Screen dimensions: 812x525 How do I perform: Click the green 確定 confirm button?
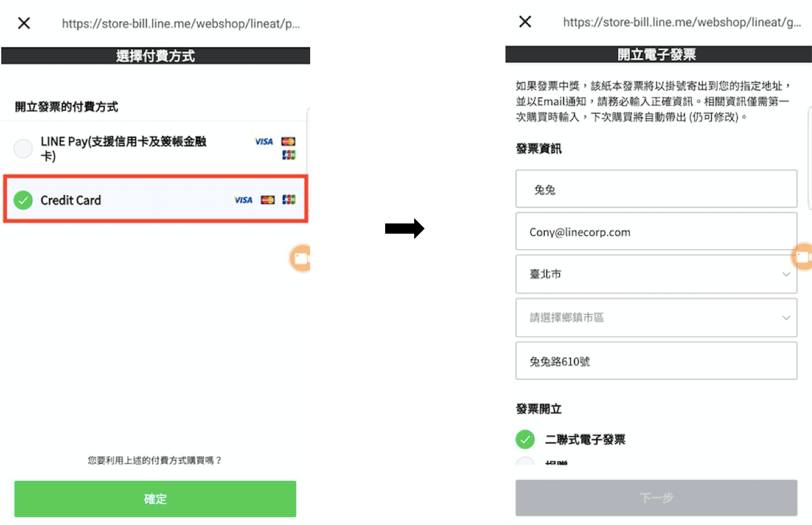155,499
